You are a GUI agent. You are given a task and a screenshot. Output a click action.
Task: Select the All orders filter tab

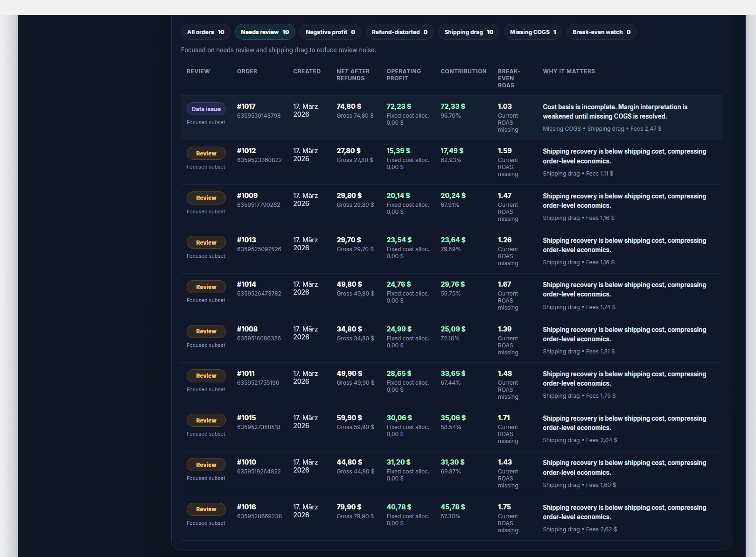[205, 32]
